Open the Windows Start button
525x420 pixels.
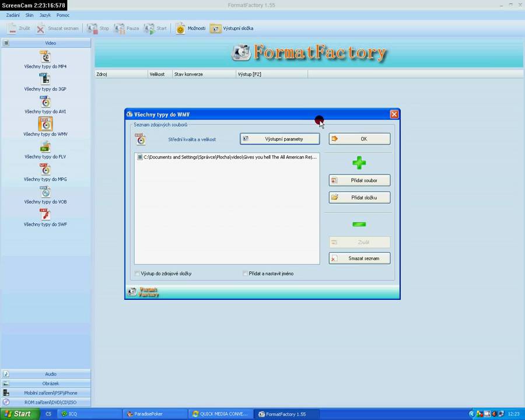(19, 414)
